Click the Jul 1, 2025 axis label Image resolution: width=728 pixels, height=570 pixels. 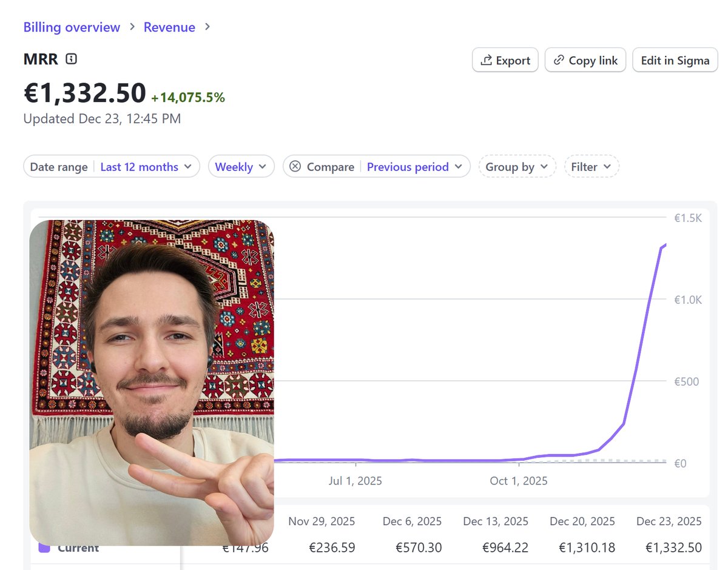356,481
